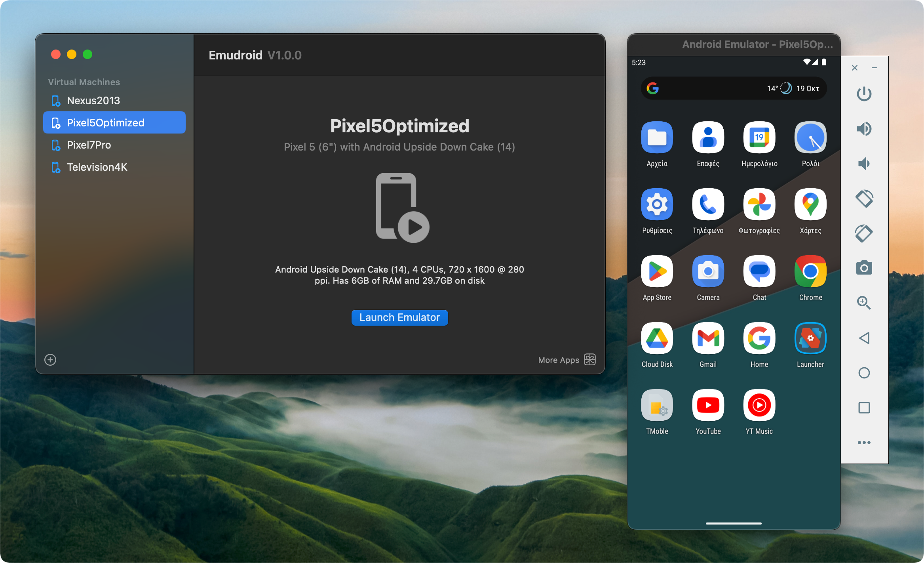Minimize the emulator toolbar

point(875,68)
